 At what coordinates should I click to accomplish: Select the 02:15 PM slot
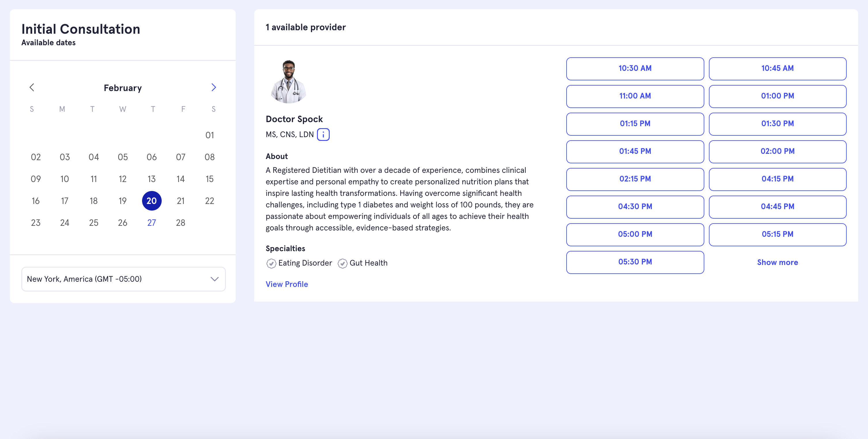tap(635, 179)
